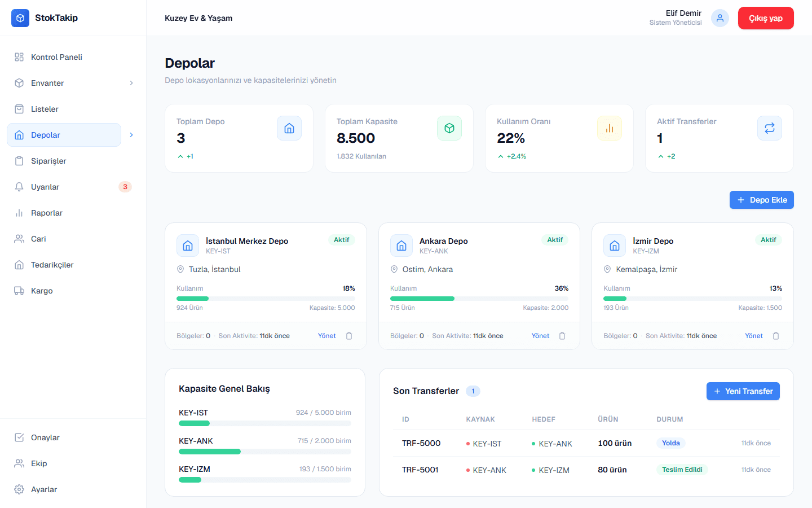This screenshot has height=508, width=812.
Task: Click location pin beside Kemalpaşa, İzmir
Action: [607, 269]
